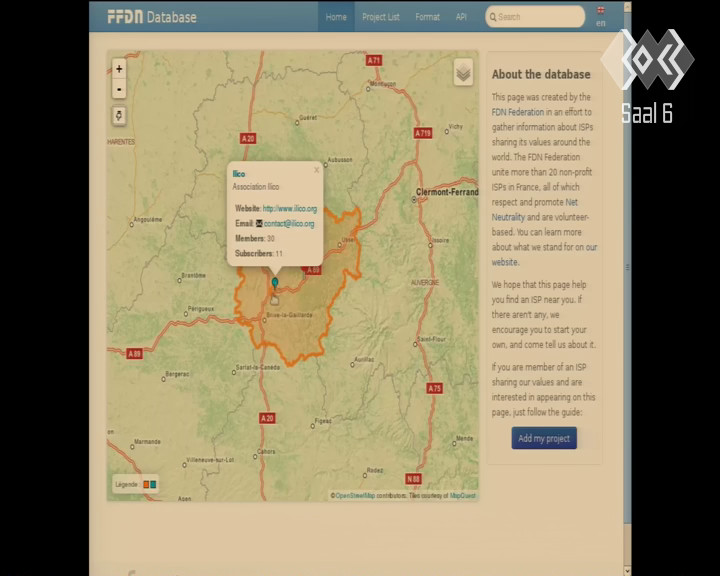The image size is (720, 576).
Task: Click the A71 road sign on map
Action: click(x=374, y=60)
